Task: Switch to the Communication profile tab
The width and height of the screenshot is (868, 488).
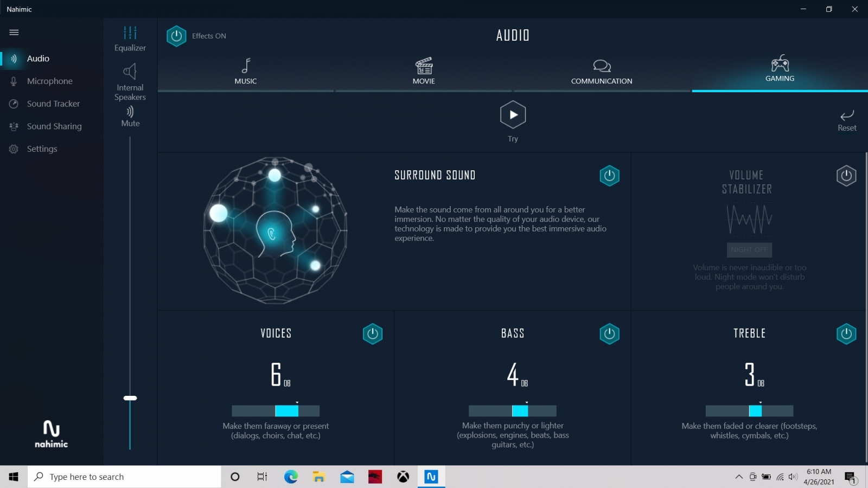Action: click(x=602, y=72)
